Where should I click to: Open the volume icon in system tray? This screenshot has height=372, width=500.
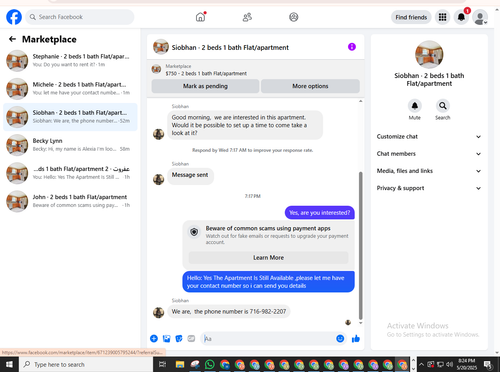coord(449,364)
